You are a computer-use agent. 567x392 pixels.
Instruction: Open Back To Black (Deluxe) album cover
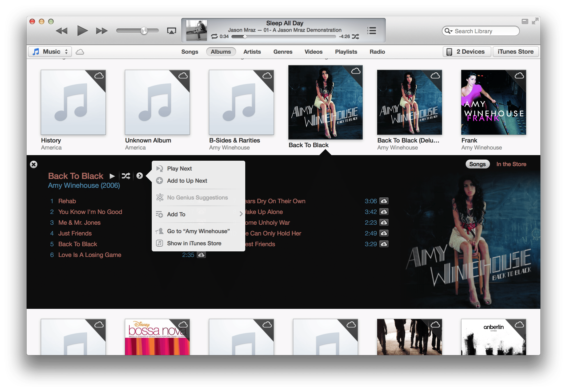tap(409, 102)
